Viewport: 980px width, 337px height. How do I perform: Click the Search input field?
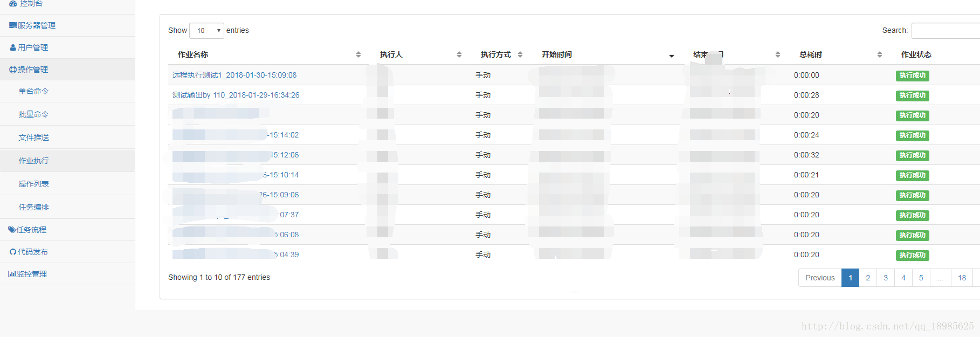(x=946, y=31)
